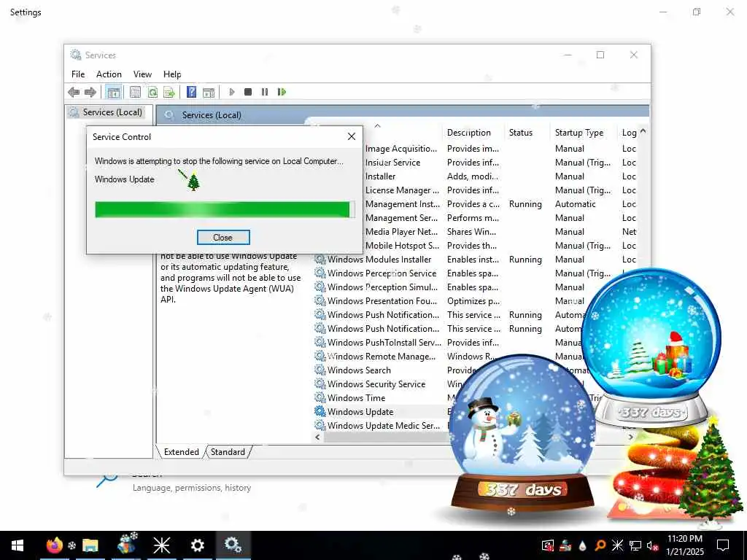Click the Refresh toolbar icon

point(152,92)
